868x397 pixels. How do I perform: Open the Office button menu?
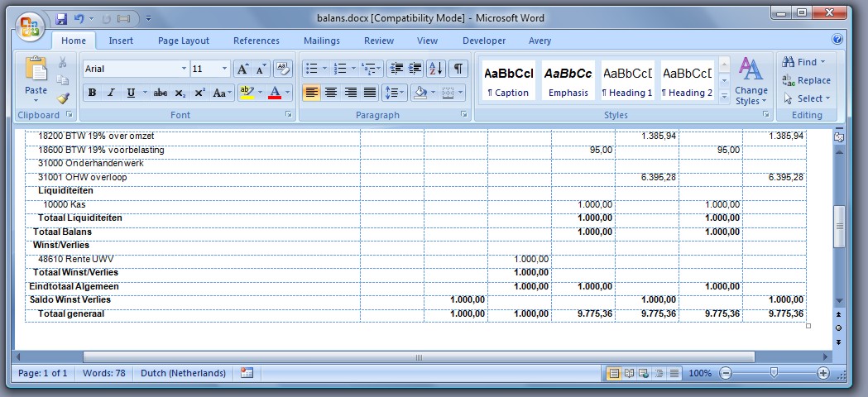27,26
